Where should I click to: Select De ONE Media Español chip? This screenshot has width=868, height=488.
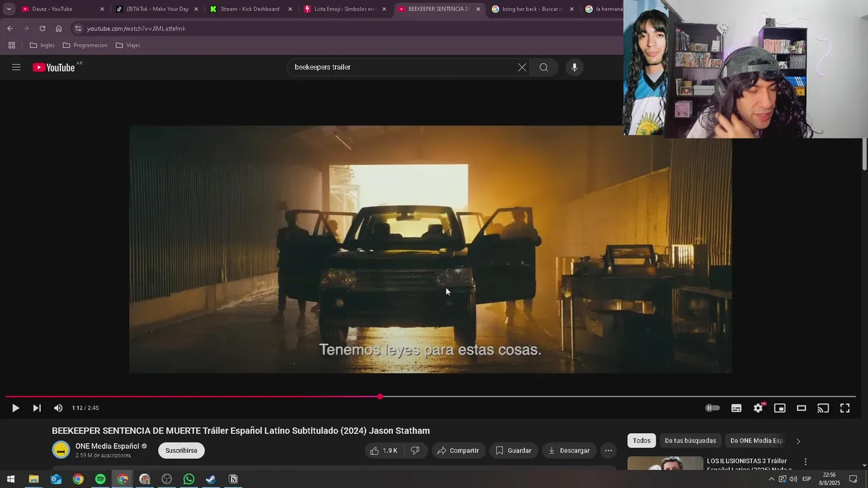tap(757, 441)
